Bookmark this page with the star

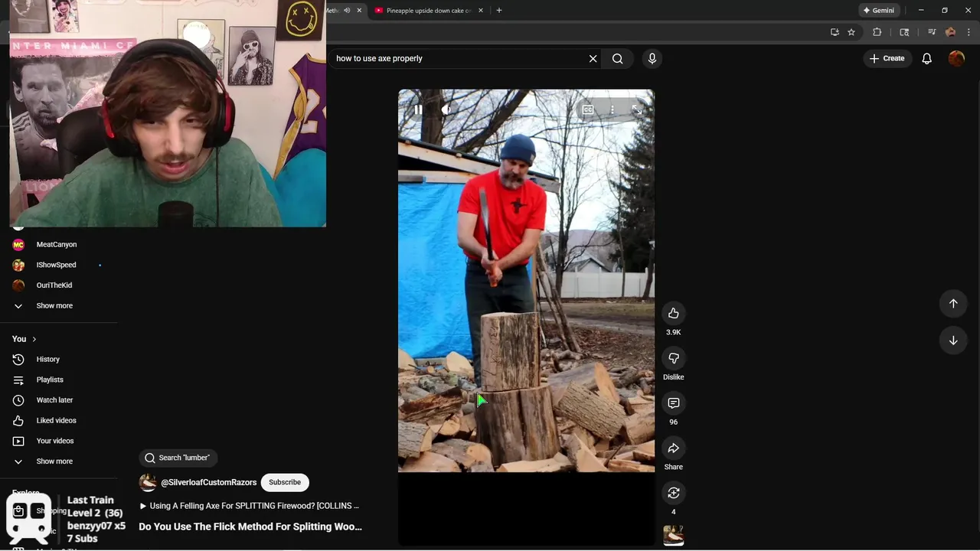851,32
